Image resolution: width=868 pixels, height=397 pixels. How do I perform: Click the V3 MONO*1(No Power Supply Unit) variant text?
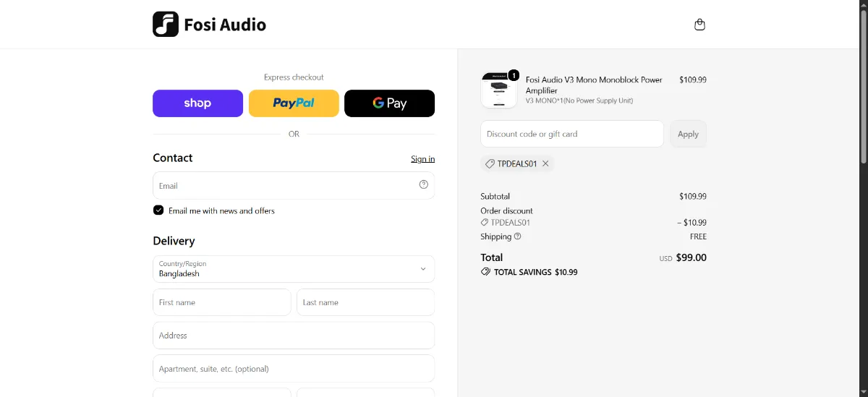pos(579,101)
